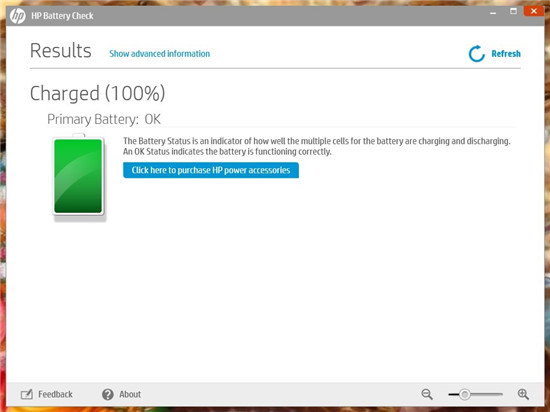Open the Feedback text label

(55, 394)
